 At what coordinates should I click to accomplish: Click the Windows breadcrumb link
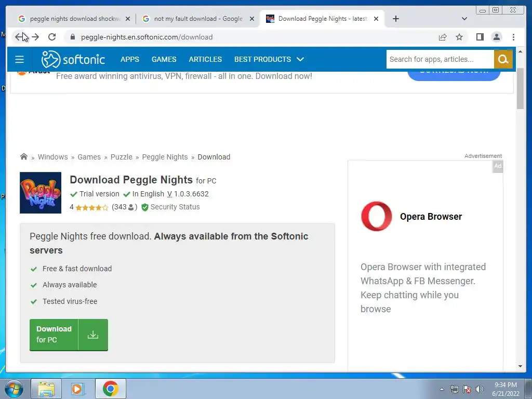(x=52, y=157)
